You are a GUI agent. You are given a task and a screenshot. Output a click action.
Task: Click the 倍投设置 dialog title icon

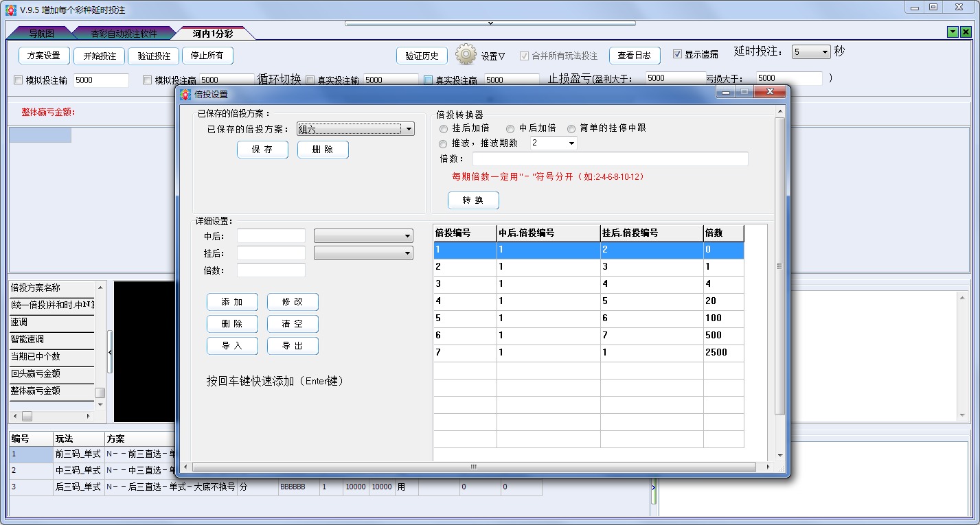tap(185, 94)
